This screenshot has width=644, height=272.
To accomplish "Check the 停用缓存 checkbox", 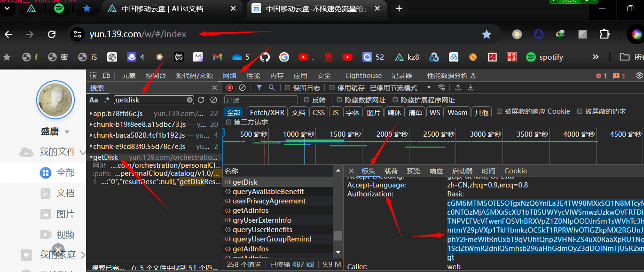I will click(x=332, y=88).
